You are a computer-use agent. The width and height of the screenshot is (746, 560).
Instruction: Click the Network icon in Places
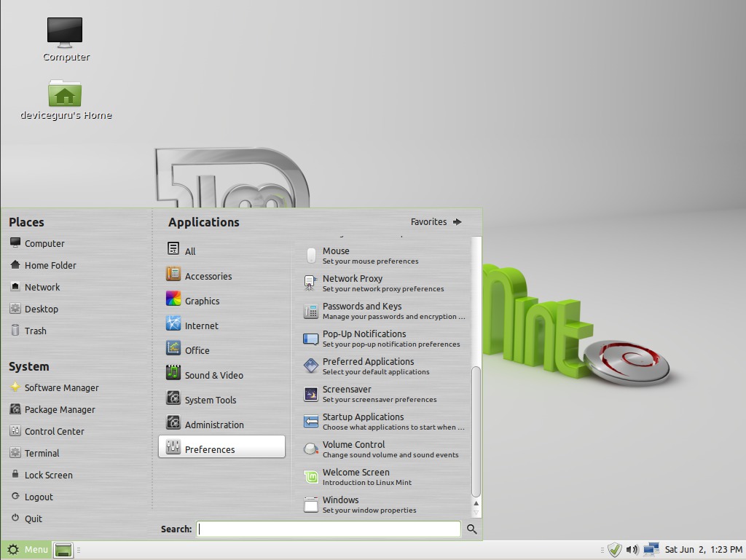coord(15,287)
